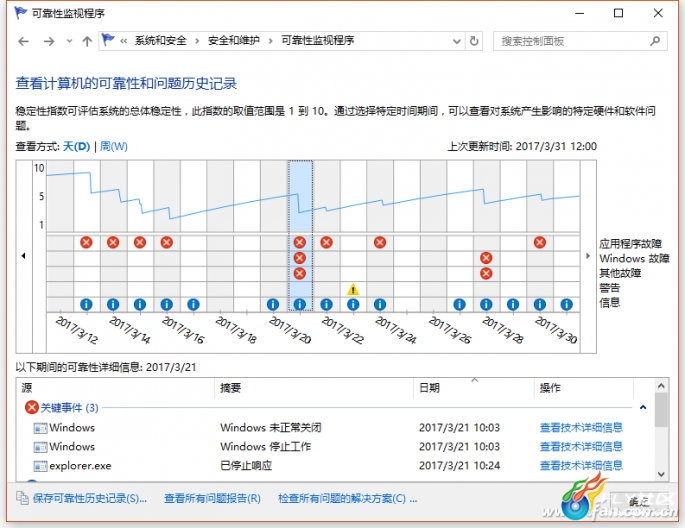The image size is (685, 528).
Task: Go forward with the Forward arrow
Action: pos(49,41)
